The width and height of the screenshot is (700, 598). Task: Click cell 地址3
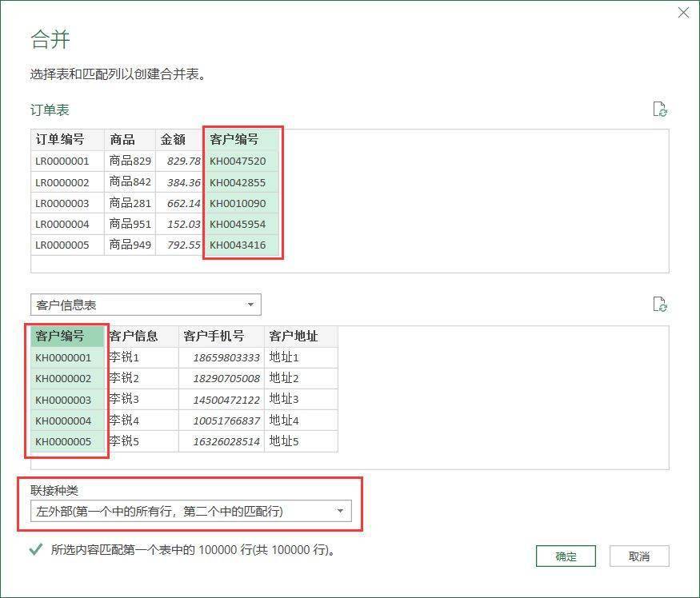coord(301,400)
